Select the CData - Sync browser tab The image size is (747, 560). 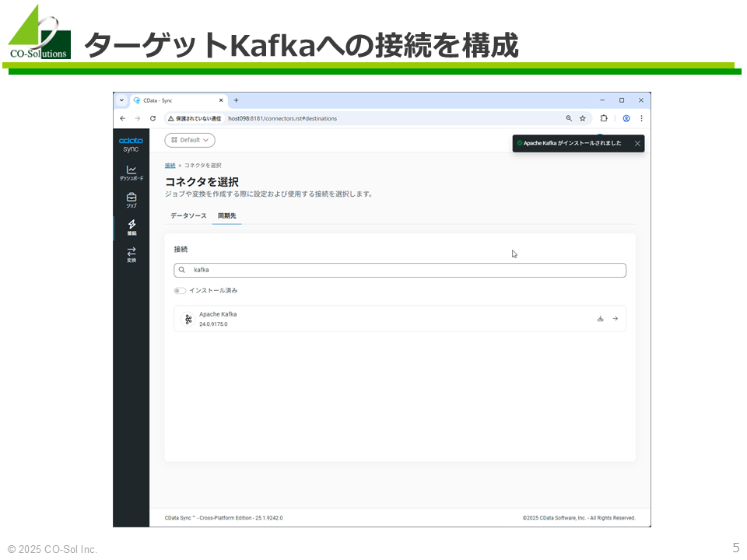(178, 100)
